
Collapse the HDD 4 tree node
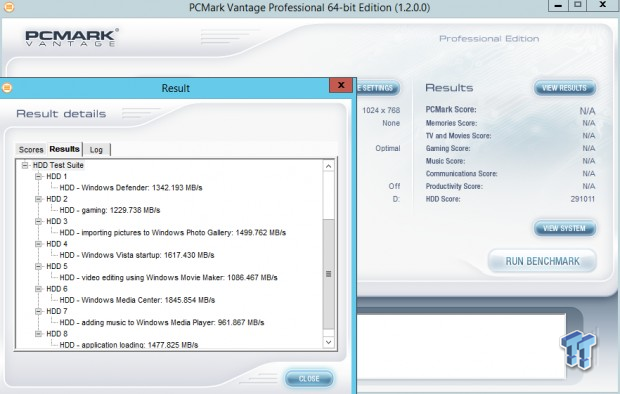coord(38,244)
